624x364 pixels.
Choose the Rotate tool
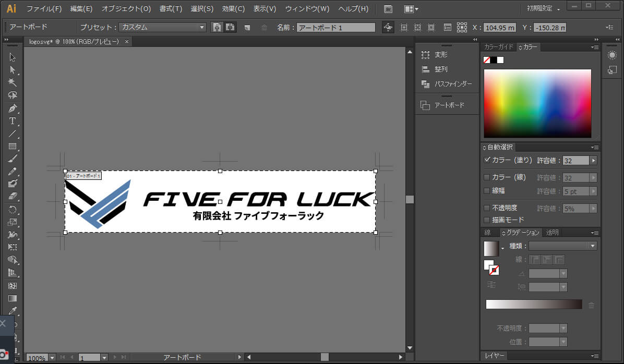click(x=13, y=210)
